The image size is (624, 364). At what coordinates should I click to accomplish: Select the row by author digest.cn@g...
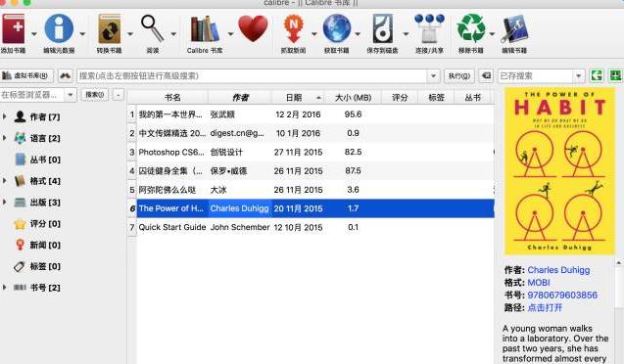[311, 133]
